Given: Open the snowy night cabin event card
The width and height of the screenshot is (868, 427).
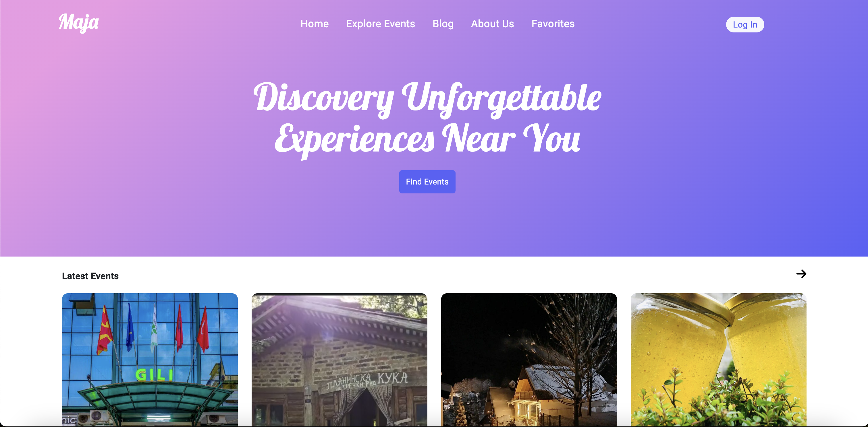Looking at the screenshot, I should pos(529,360).
